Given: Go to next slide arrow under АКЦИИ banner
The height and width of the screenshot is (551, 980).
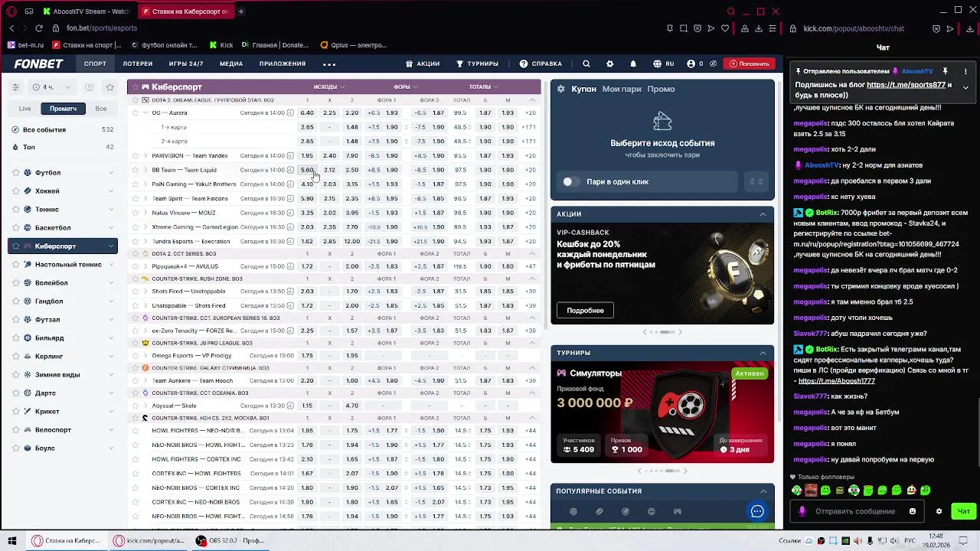Looking at the screenshot, I should point(680,332).
